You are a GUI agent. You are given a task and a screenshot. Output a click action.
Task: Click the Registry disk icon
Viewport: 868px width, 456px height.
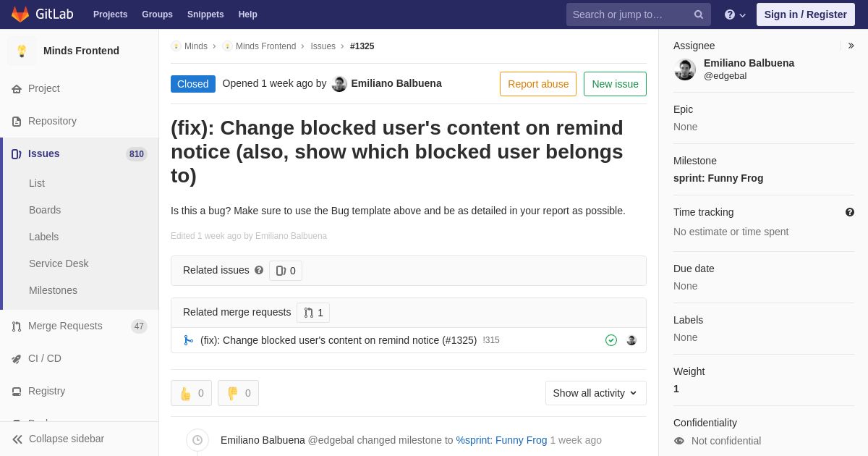pyautogui.click(x=17, y=392)
